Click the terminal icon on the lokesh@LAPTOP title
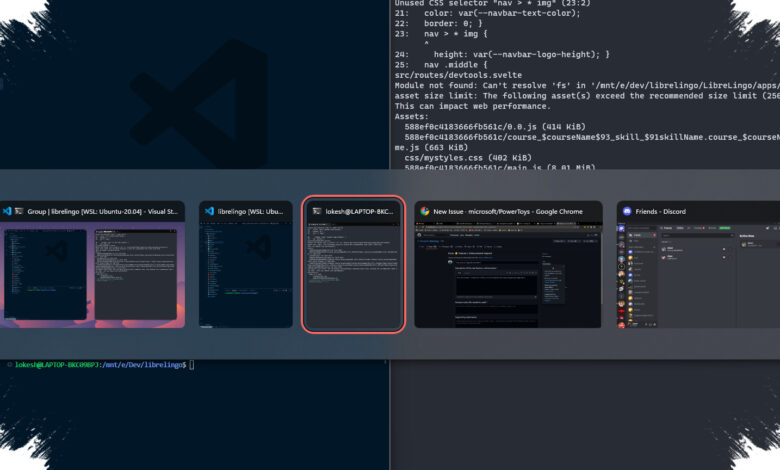The width and height of the screenshot is (780, 470). (317, 211)
